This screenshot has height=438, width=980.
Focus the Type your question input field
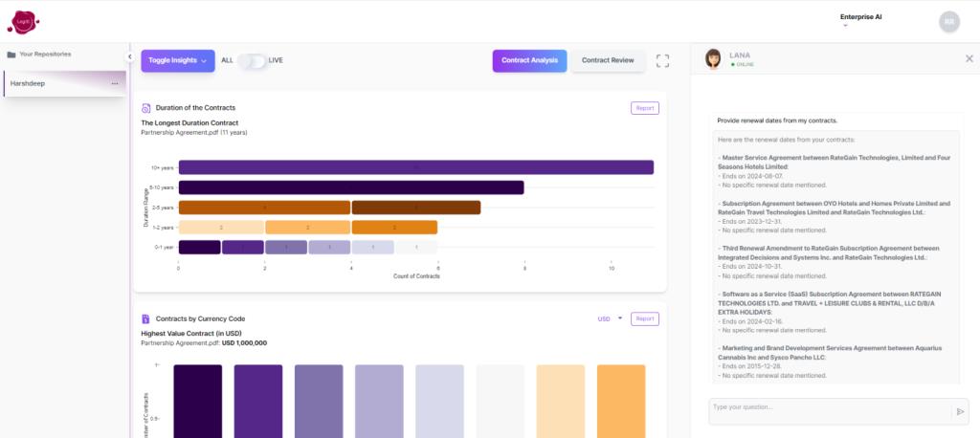pos(829,410)
